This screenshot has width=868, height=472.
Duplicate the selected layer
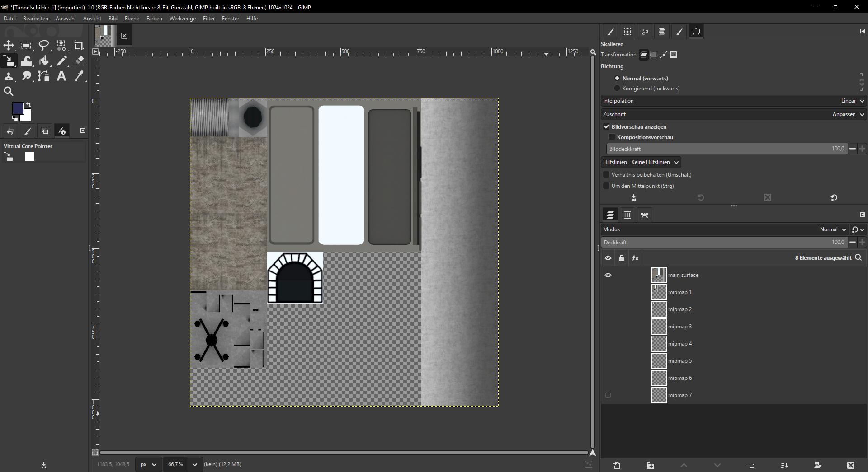(x=750, y=465)
